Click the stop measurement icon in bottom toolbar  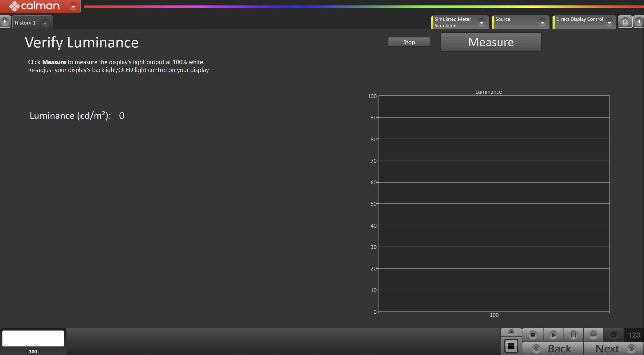point(533,335)
